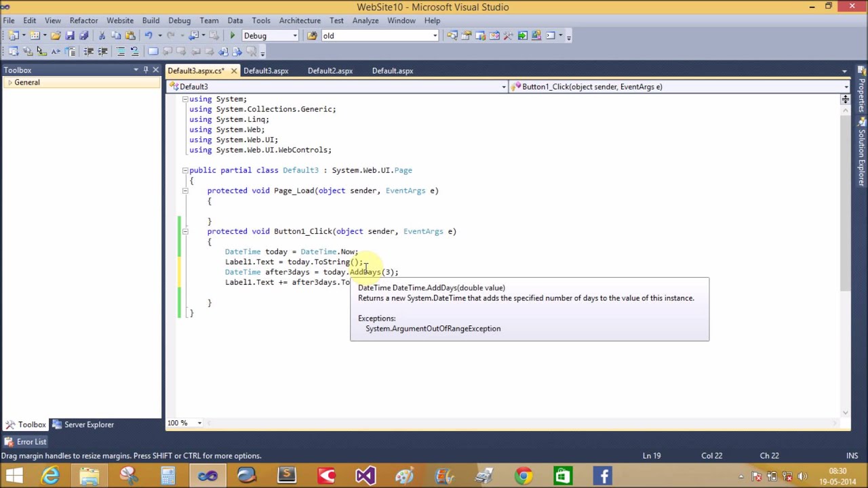Click the Windows Start button
Screen dimensions: 868x488
pyautogui.click(x=14, y=476)
